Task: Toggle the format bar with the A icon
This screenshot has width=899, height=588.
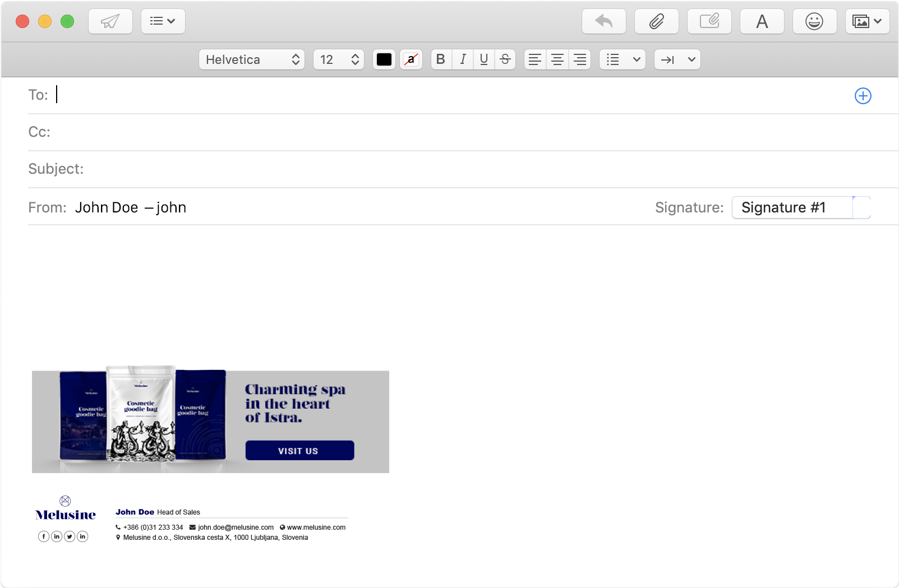Action: tap(762, 21)
